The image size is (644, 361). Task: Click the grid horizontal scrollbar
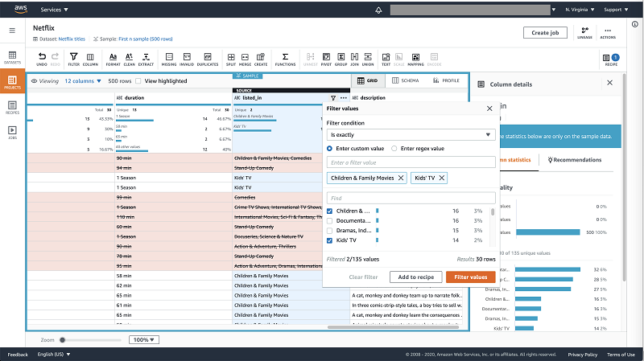393,327
